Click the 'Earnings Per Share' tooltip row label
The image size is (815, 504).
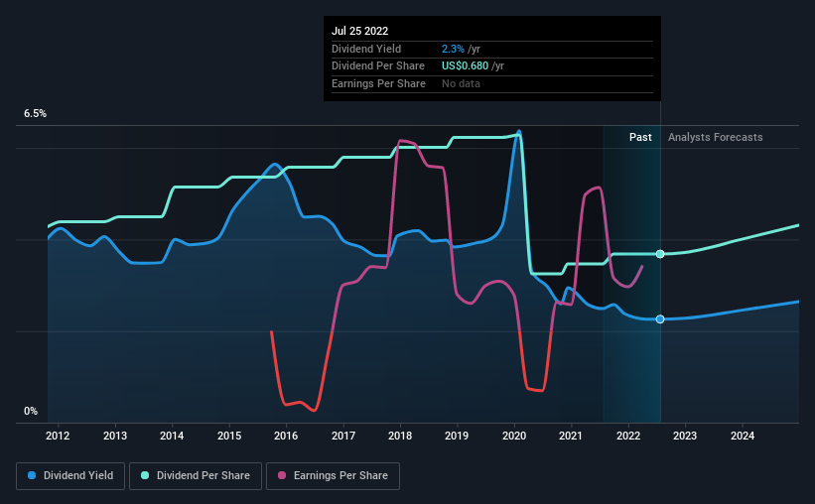coord(378,83)
